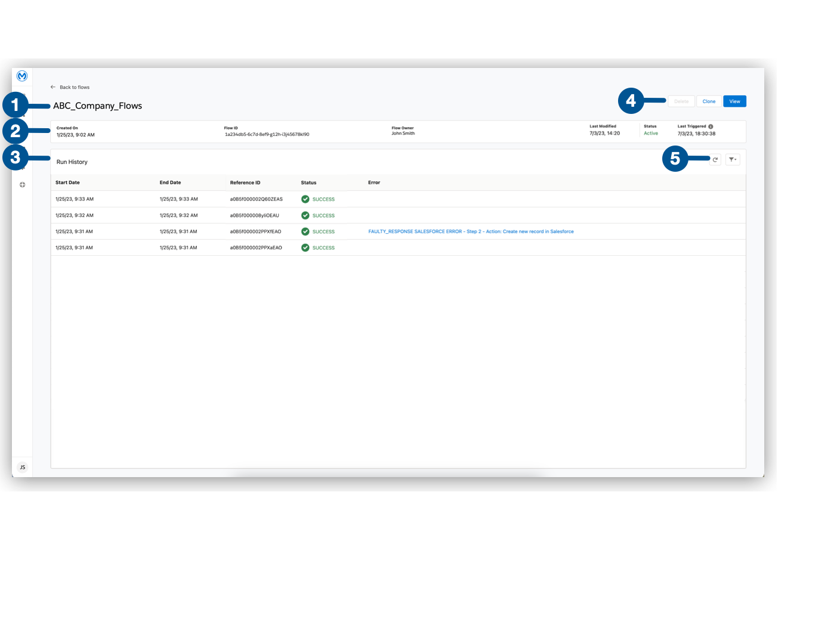Image resolution: width=840 pixels, height=631 pixels.
Task: Expand the filter dropdown arrow
Action: (x=736, y=160)
